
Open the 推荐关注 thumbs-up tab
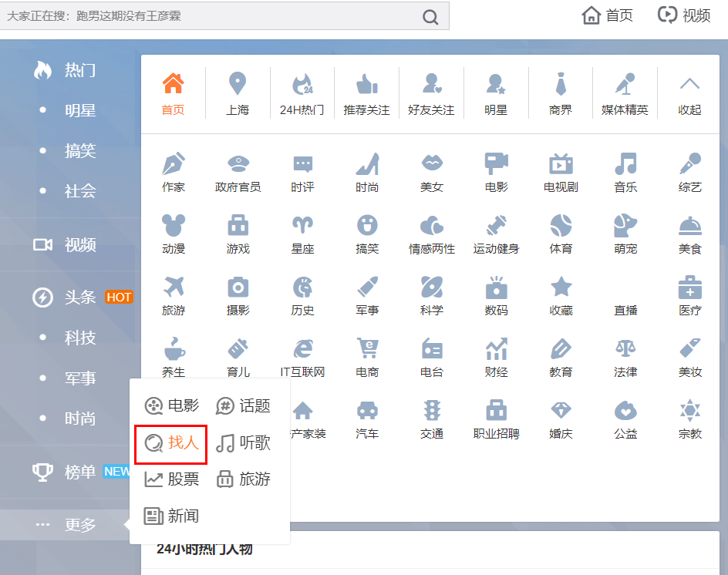(x=366, y=94)
